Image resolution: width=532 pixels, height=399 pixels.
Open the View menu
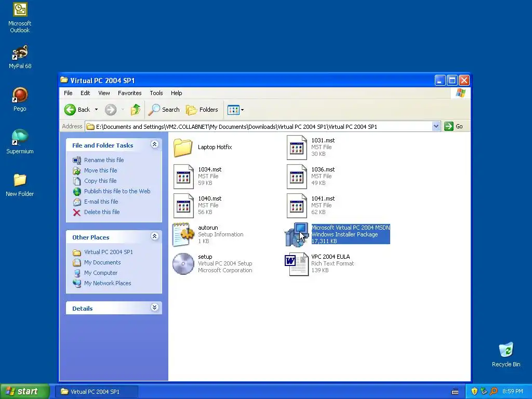(x=104, y=93)
